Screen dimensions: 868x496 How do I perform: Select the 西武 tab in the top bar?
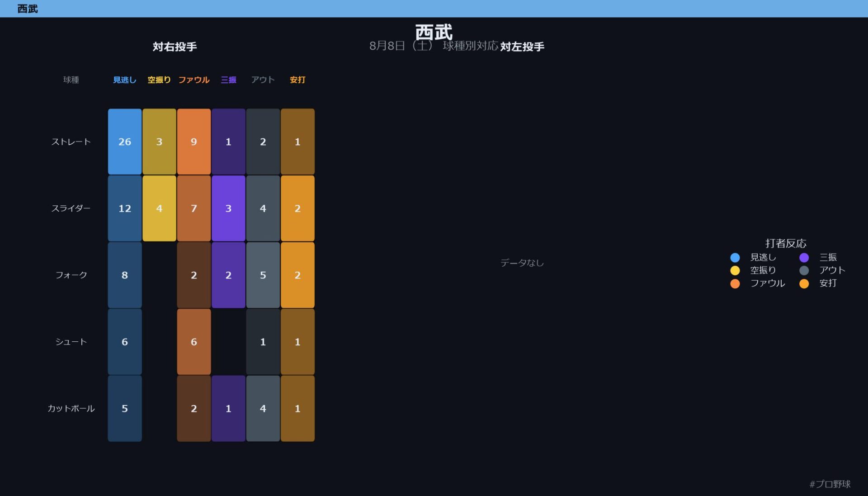coord(27,9)
